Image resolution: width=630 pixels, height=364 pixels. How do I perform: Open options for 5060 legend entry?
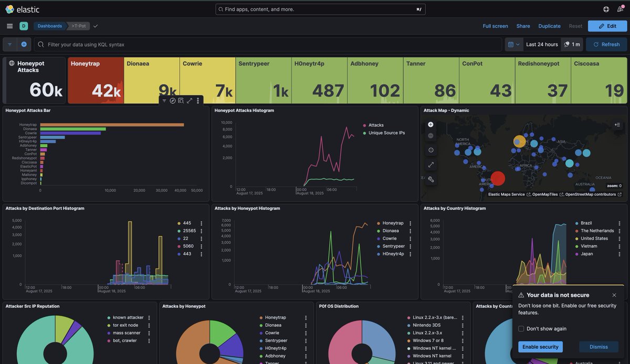pos(201,246)
